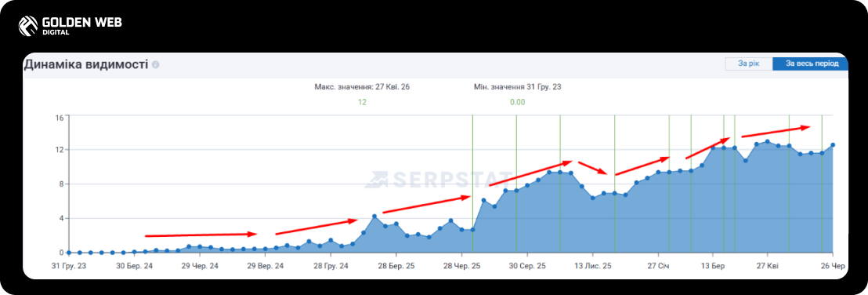The image size is (868, 295).
Task: Click the Макс. значення: 27 Кві. 26 label
Action: (x=362, y=87)
